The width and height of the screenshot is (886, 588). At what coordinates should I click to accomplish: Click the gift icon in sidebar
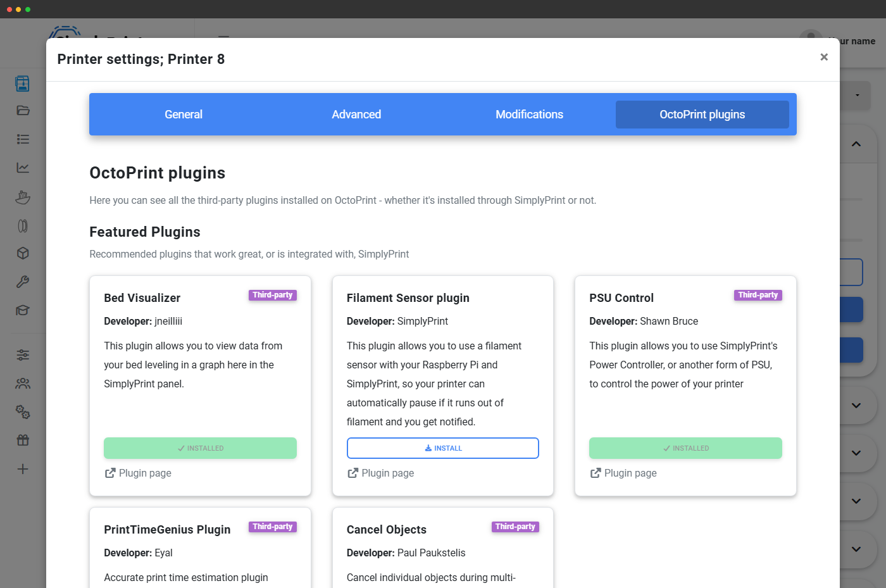tap(23, 441)
